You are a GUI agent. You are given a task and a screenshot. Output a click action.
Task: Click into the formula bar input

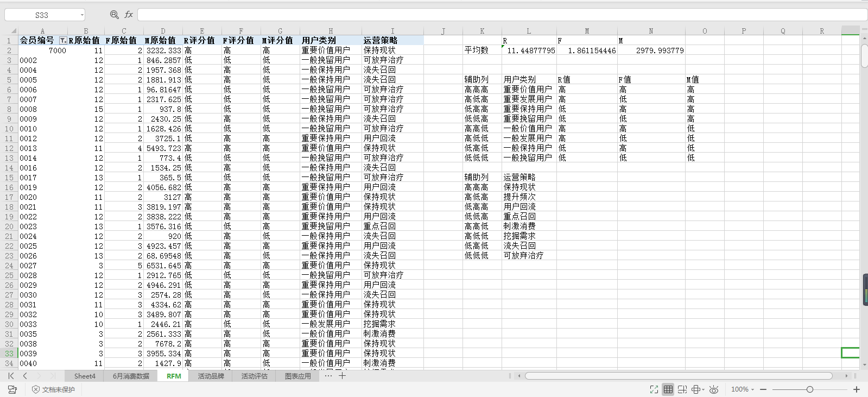click(502, 15)
